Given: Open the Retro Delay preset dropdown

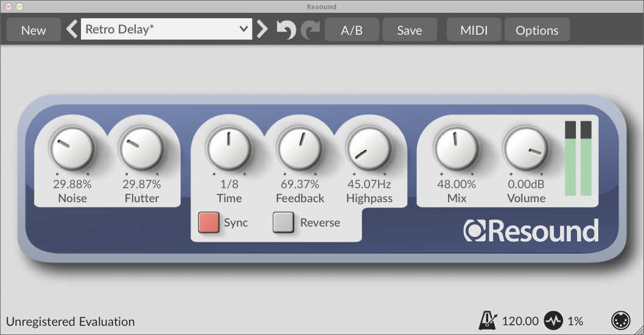Looking at the screenshot, I should click(166, 29).
